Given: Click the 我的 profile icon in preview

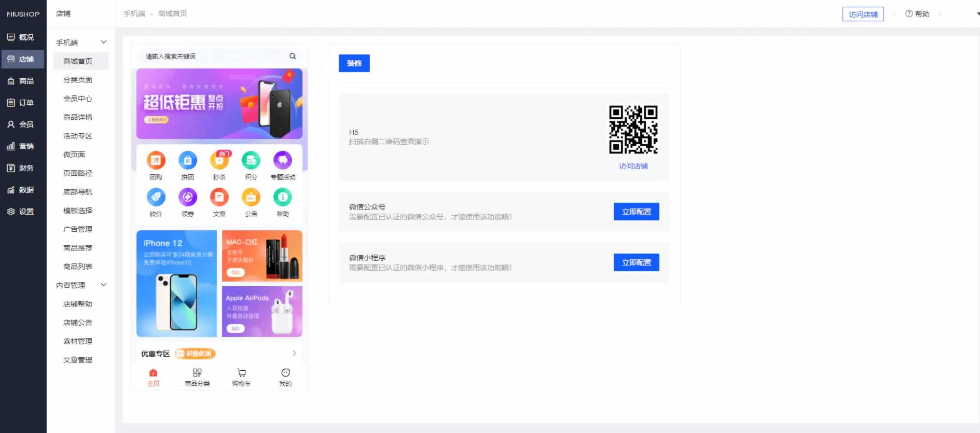Looking at the screenshot, I should [285, 373].
